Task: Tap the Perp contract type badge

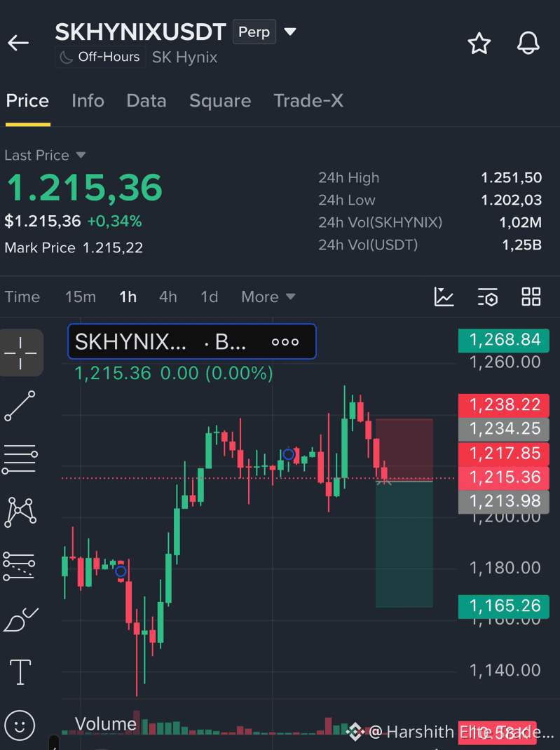Action: tap(254, 32)
